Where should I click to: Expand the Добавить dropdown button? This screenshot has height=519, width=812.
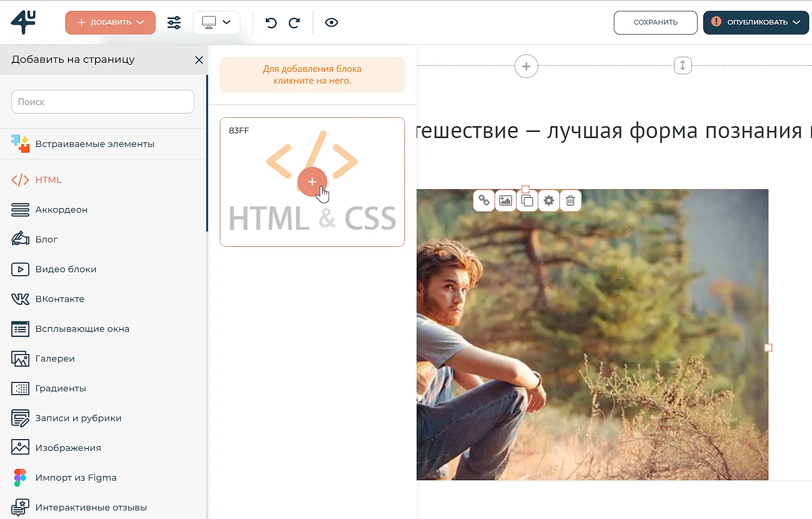[x=110, y=23]
